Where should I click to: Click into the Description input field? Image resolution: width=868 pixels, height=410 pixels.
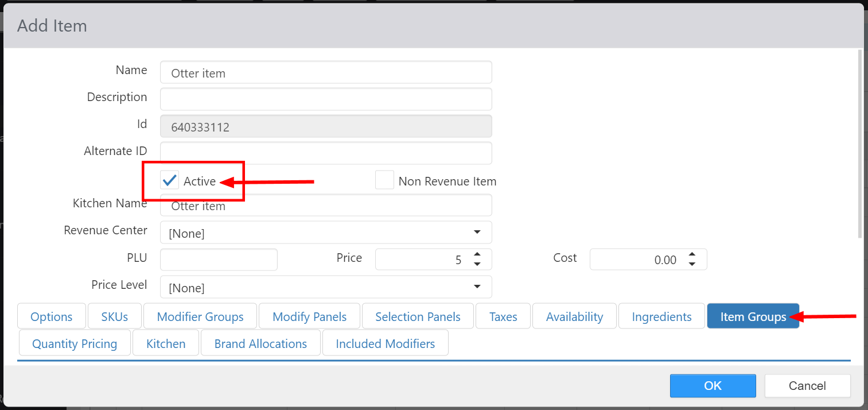[326, 99]
